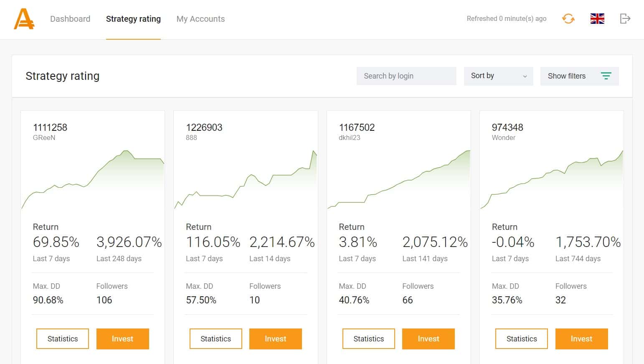Viewport: 644px width, 364px height.
Task: Open Statistics for strategy 1167502
Action: [x=368, y=339]
